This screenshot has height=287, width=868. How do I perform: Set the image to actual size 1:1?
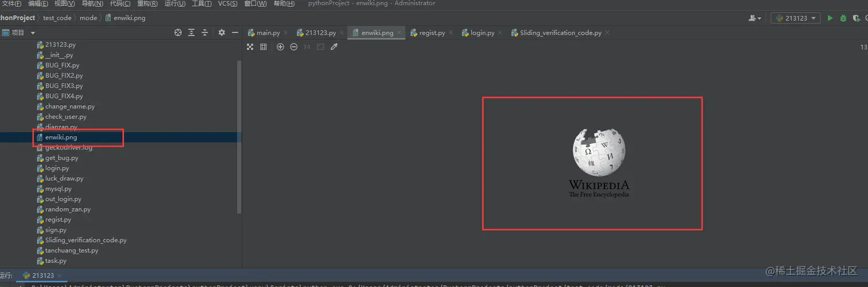pyautogui.click(x=307, y=46)
